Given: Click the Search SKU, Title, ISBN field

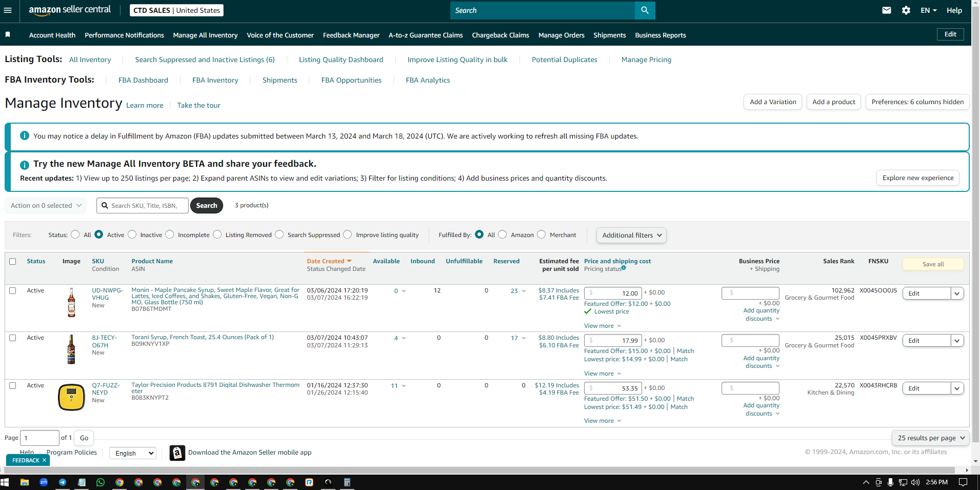Looking at the screenshot, I should (x=143, y=206).
